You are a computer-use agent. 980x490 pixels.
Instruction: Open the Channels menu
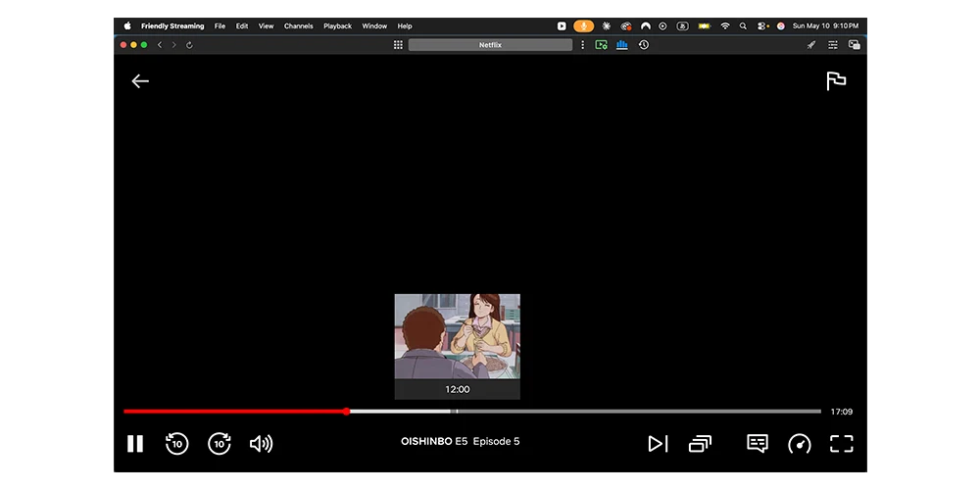click(x=299, y=26)
